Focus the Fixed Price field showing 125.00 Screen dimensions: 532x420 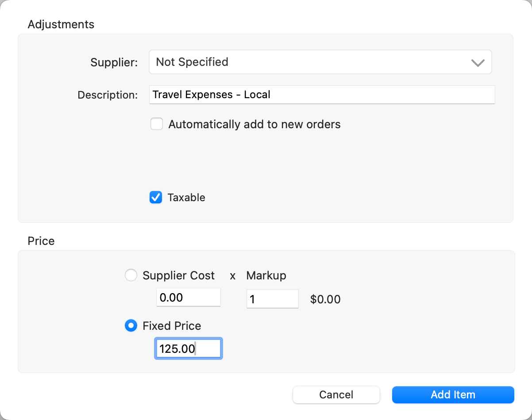coord(188,349)
